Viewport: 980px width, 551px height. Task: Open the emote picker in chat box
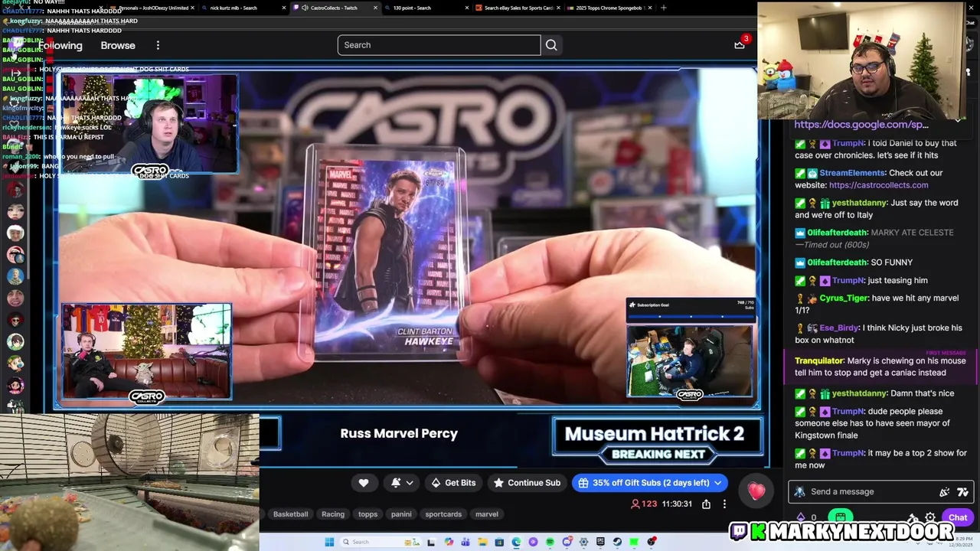tap(962, 492)
